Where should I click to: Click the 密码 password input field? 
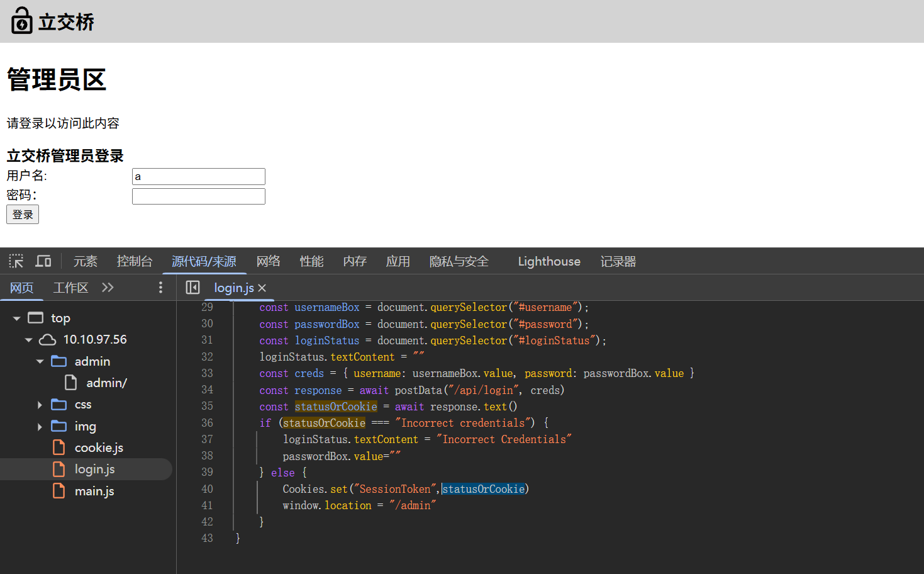tap(198, 196)
